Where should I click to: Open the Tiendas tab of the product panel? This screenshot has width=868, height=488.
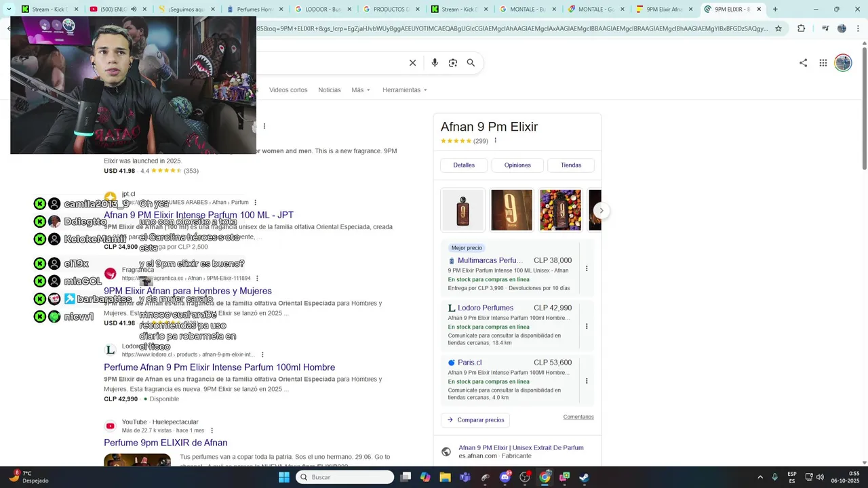click(571, 165)
